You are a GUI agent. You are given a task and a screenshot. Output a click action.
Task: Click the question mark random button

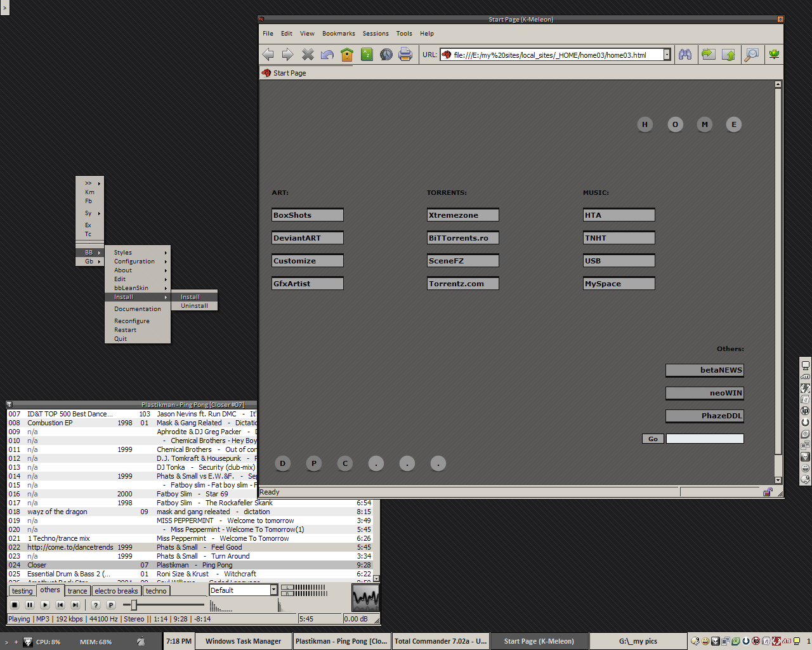coord(96,605)
